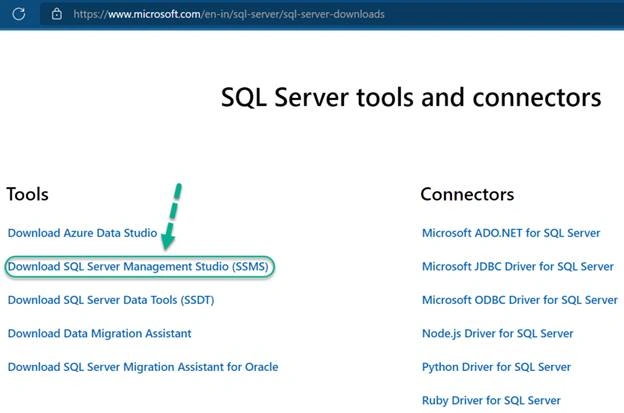Viewport: 624px width, 413px height.
Task: Open Download SQL Server Data Tools (SSDT)
Action: click(111, 300)
